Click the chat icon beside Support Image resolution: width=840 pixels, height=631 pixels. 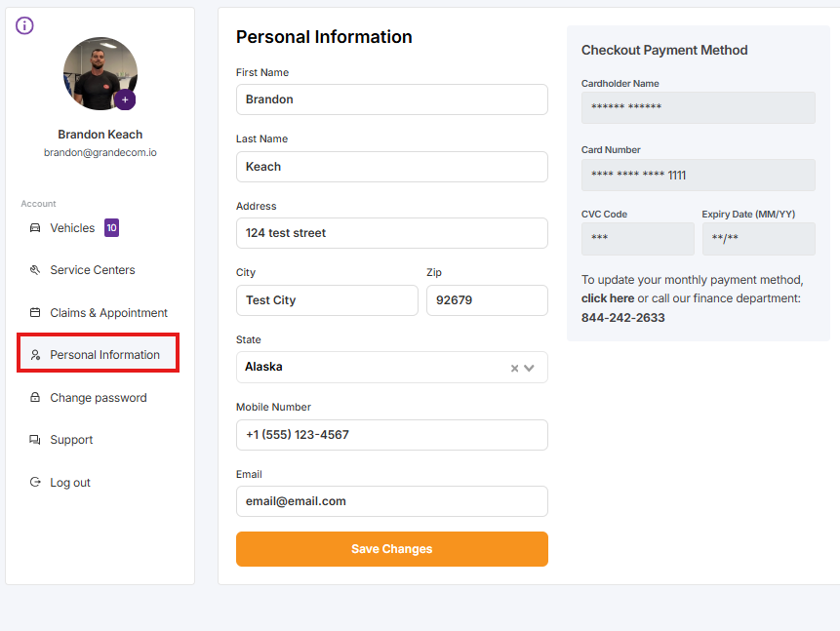pyautogui.click(x=35, y=440)
